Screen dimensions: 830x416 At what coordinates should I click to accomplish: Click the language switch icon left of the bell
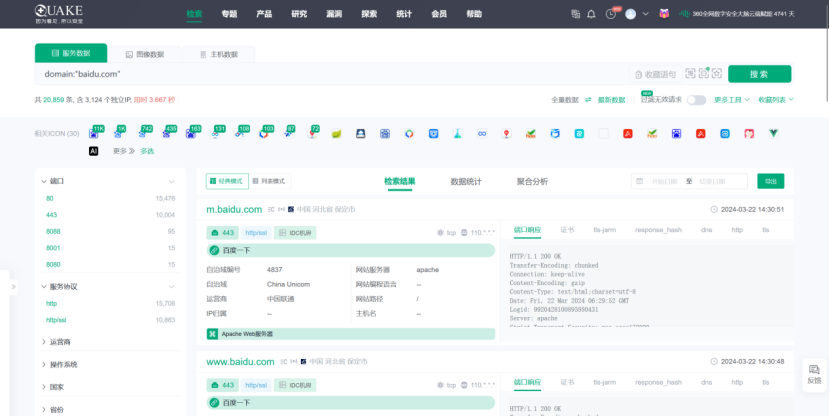pos(576,14)
